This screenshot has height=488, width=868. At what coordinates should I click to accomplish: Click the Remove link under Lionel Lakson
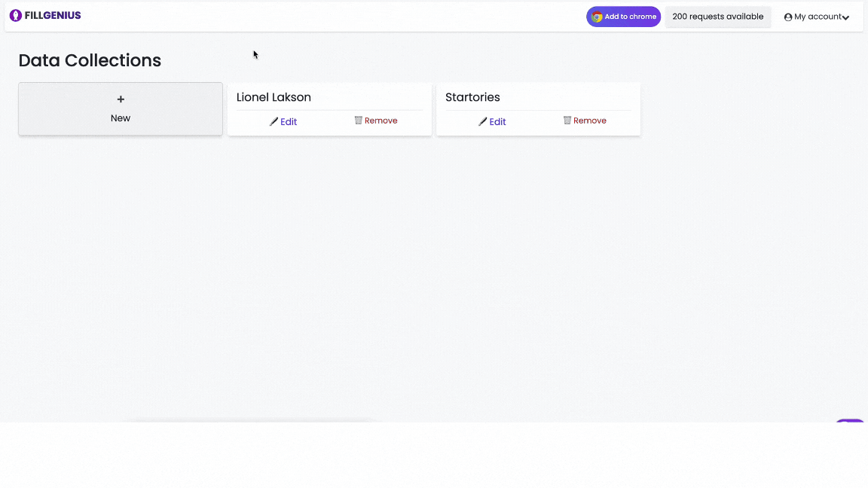381,120
